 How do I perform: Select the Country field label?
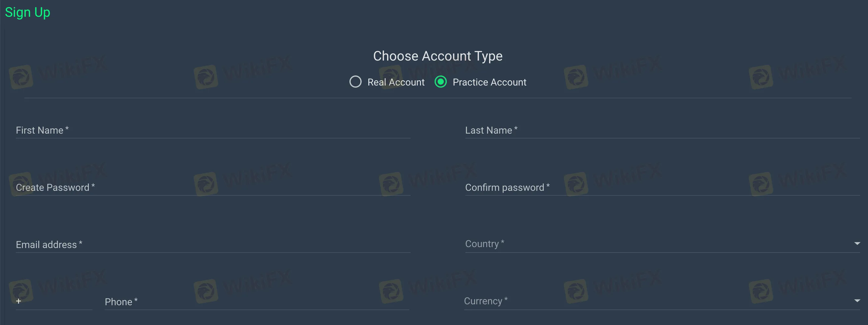pos(484,243)
